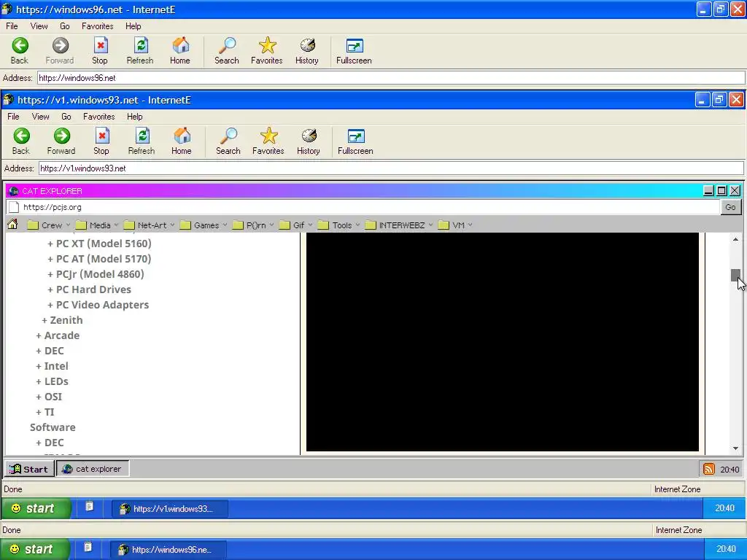Expand PC Video Adapters entry
Screen dimensions: 747x560
point(98,305)
